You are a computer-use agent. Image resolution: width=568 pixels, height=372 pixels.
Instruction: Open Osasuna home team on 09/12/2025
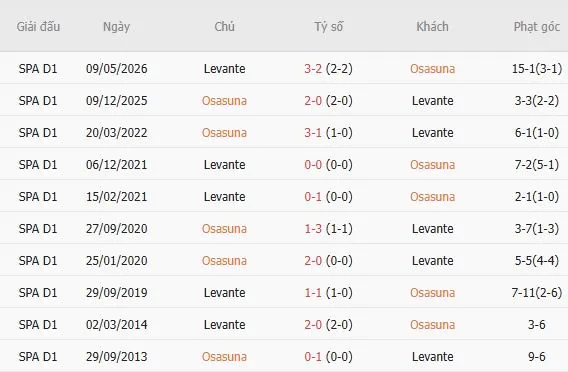coord(224,100)
